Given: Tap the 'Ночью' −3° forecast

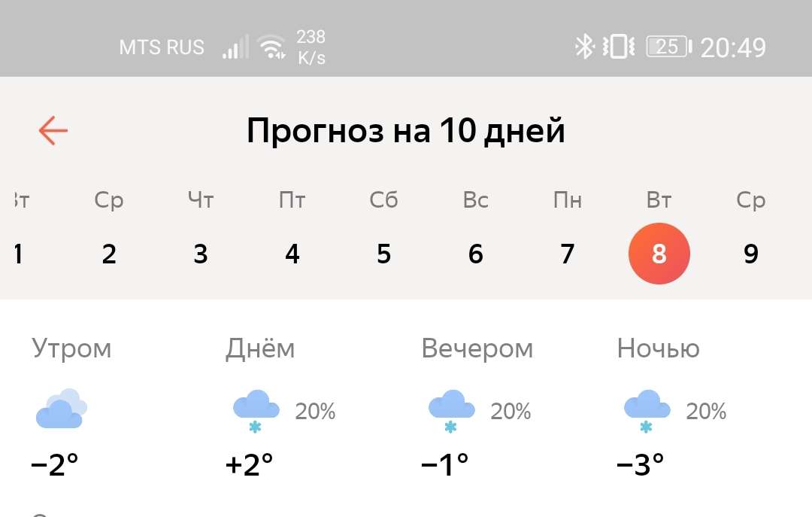Looking at the screenshot, I should 641,464.
